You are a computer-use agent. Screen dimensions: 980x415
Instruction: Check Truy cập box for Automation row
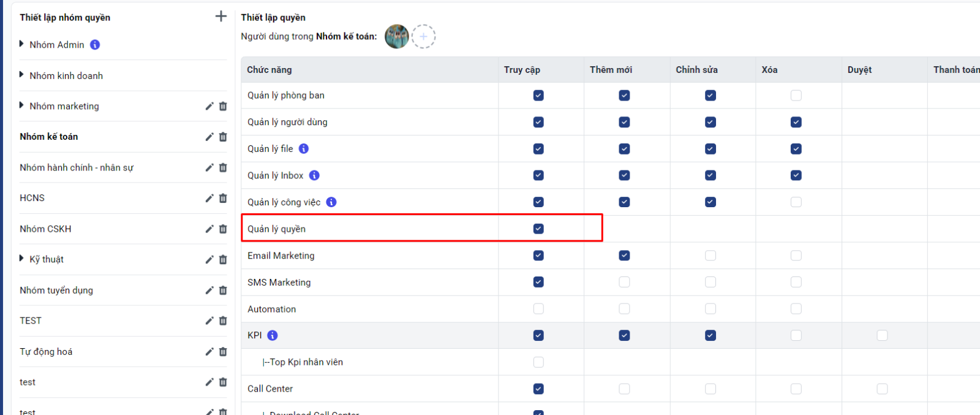(538, 309)
